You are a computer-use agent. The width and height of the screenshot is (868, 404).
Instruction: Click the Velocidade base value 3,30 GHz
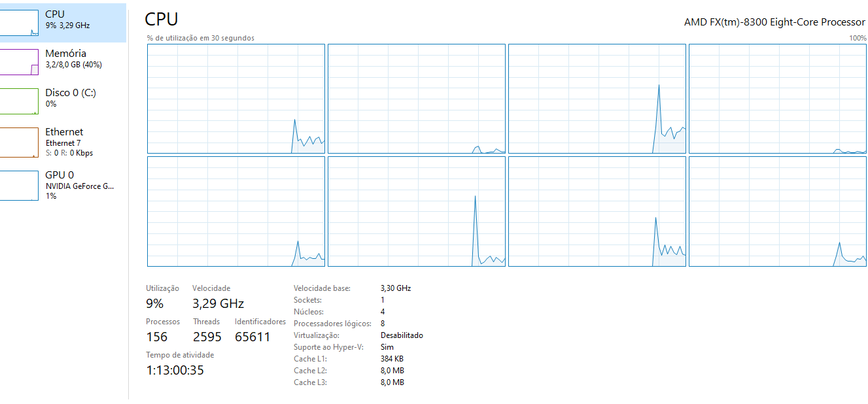coord(396,288)
